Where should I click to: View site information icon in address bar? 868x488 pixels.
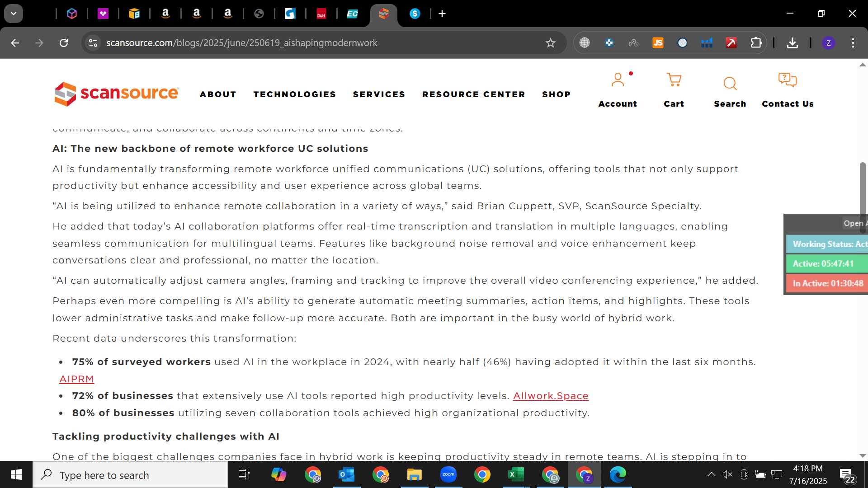click(x=93, y=43)
